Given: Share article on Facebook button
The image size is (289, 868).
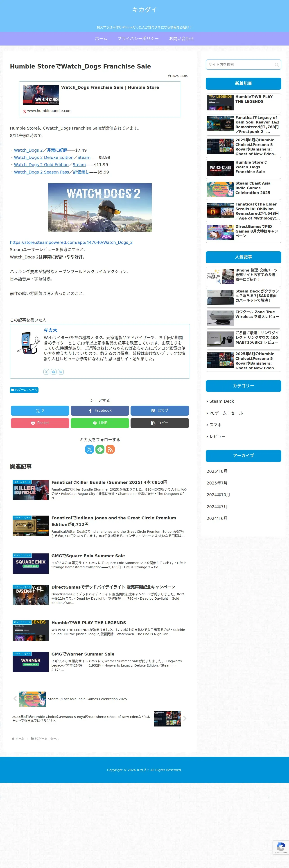Looking at the screenshot, I should [100, 410].
